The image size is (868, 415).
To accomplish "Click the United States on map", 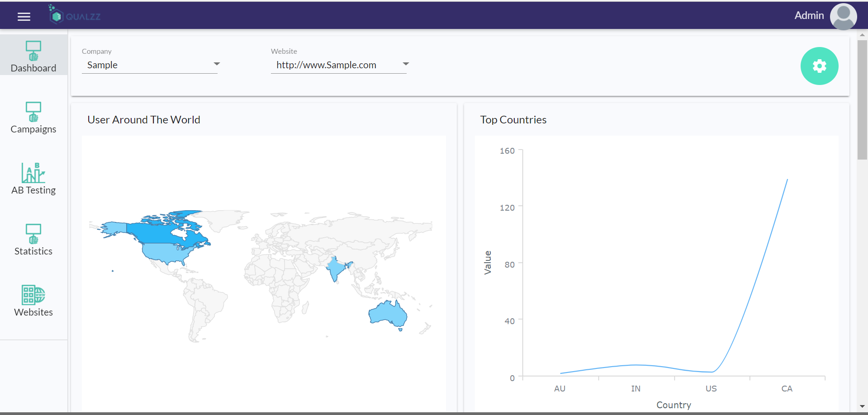I will point(165,253).
